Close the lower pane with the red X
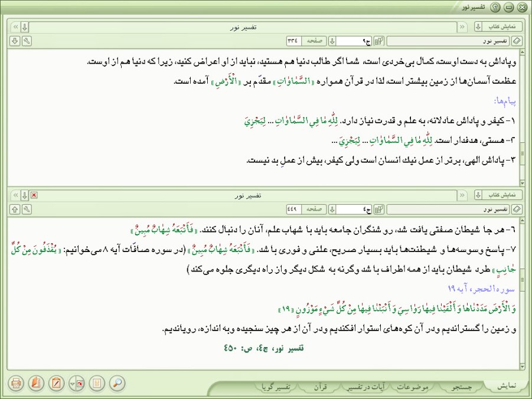Image resolution: width=532 pixels, height=399 pixels. (34, 195)
